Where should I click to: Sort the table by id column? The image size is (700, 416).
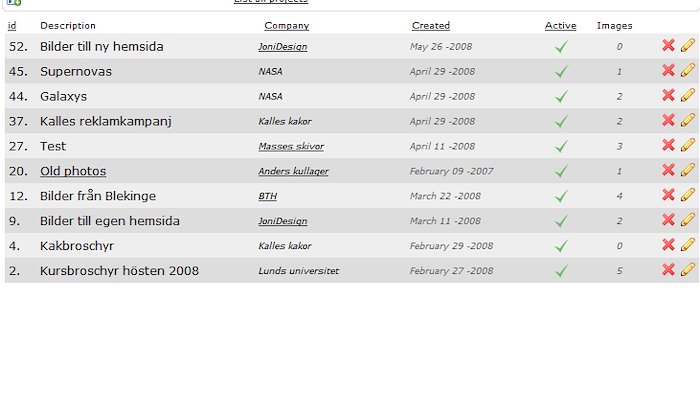pyautogui.click(x=12, y=25)
